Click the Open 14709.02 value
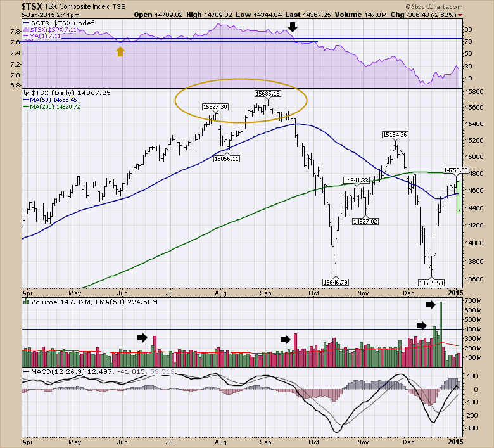This screenshot has width=494, height=448. coord(158,15)
